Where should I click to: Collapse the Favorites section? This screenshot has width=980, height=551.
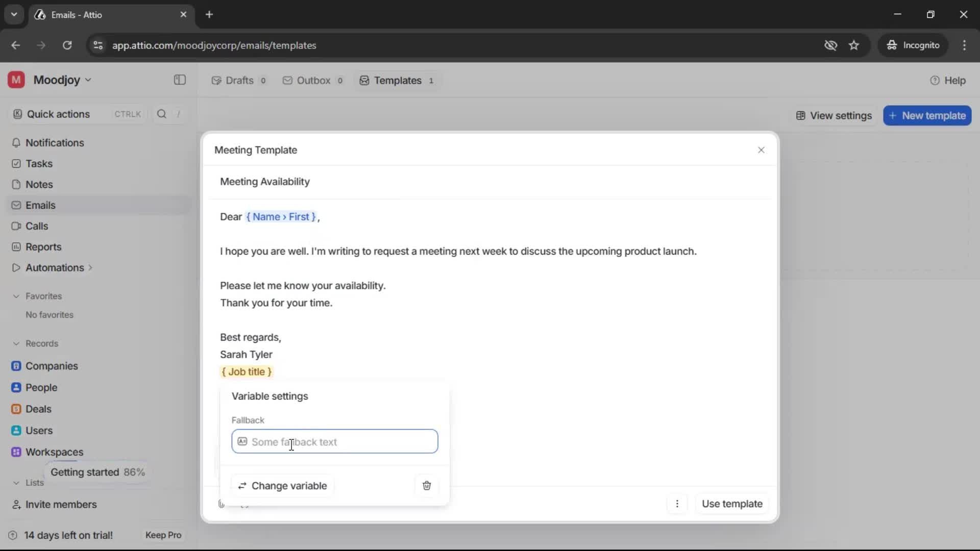tap(16, 296)
